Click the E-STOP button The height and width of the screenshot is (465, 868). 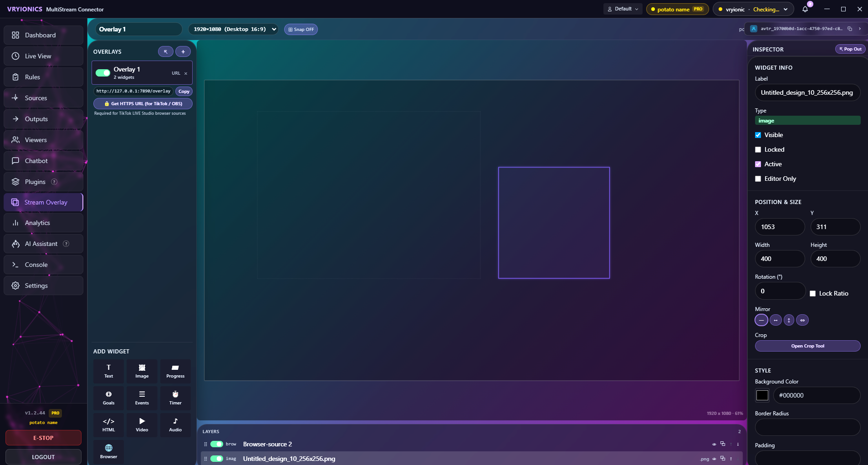(43, 438)
